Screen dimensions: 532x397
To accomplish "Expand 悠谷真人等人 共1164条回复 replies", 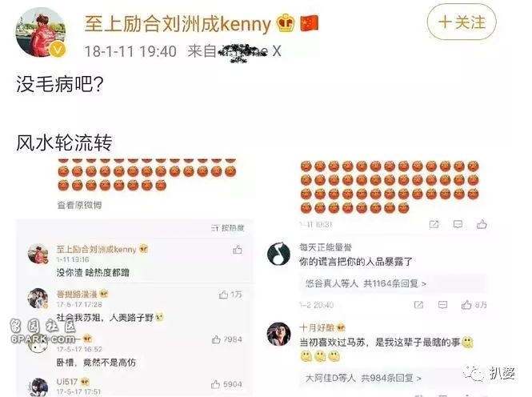I will (x=366, y=283).
